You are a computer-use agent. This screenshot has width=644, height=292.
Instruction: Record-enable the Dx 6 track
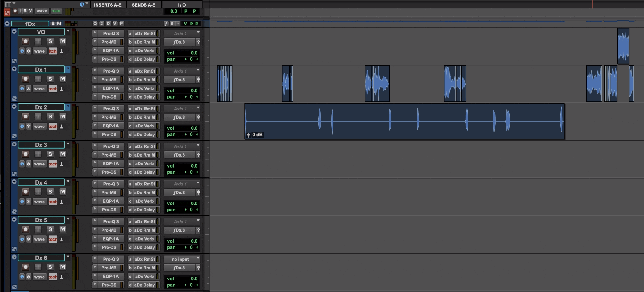coord(26,267)
